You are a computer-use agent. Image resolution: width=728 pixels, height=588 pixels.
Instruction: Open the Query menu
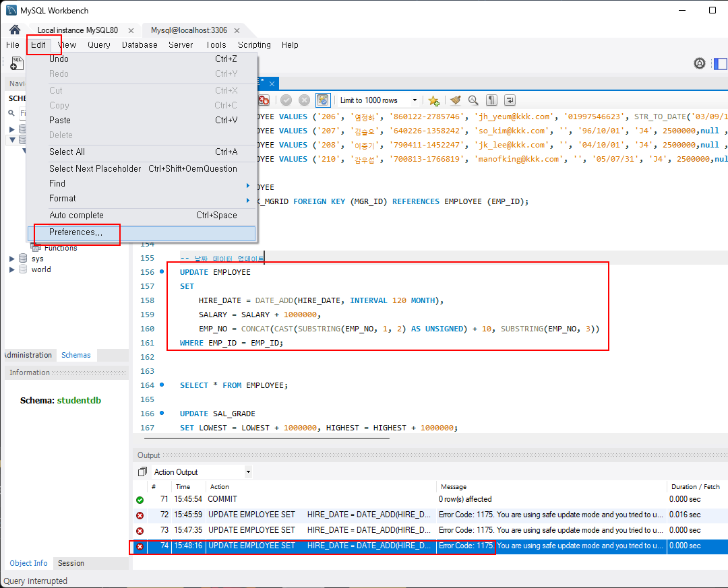point(99,45)
